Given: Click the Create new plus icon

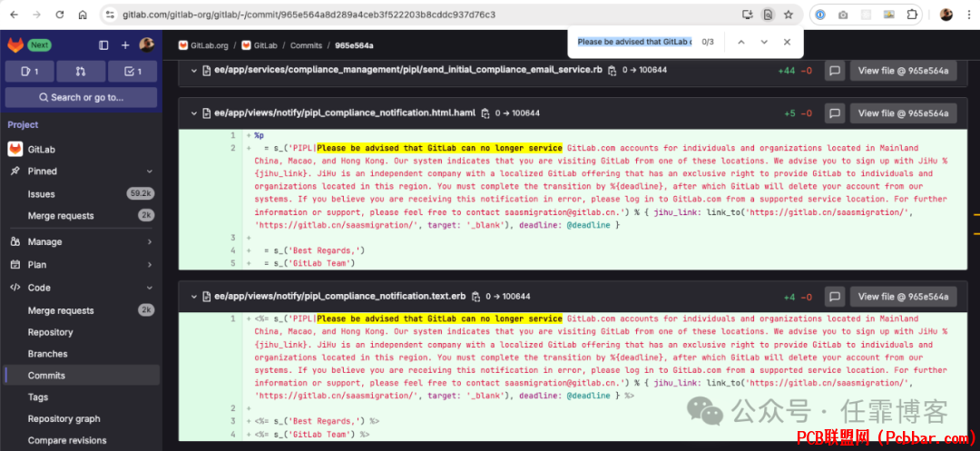Looking at the screenshot, I should point(125,45).
